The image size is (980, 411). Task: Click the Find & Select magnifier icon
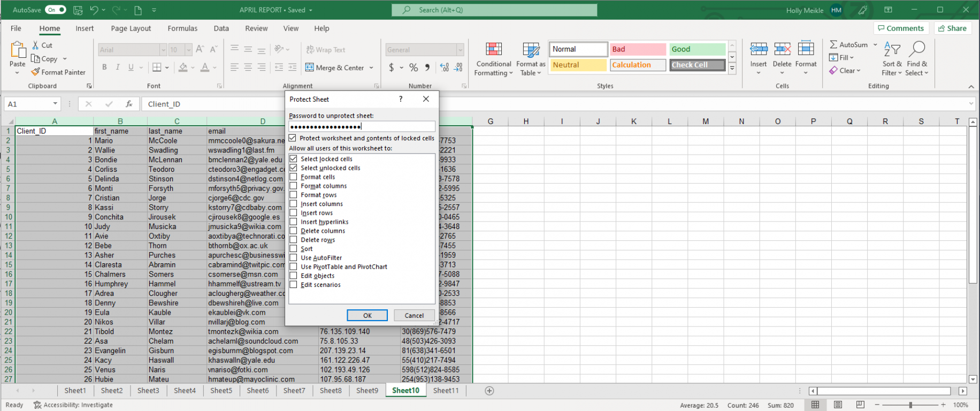coord(917,50)
